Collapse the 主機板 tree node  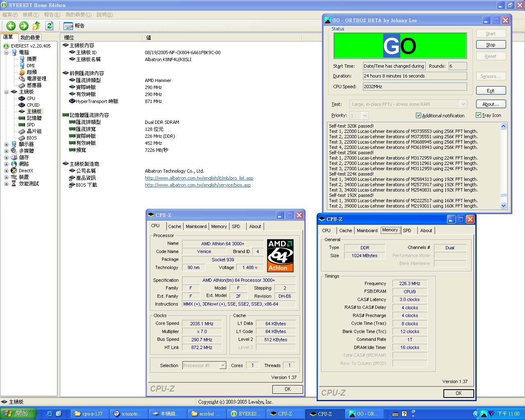coord(6,92)
